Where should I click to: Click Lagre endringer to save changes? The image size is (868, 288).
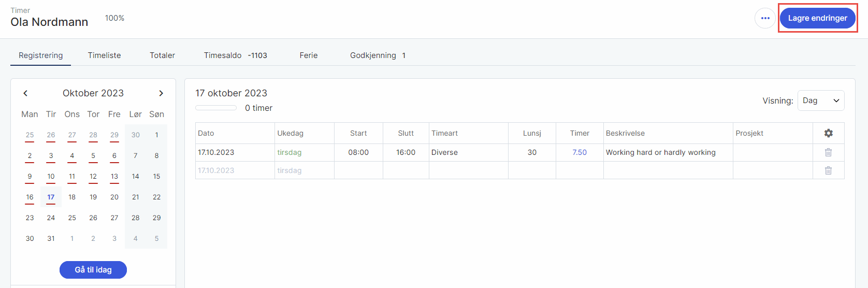(x=817, y=18)
